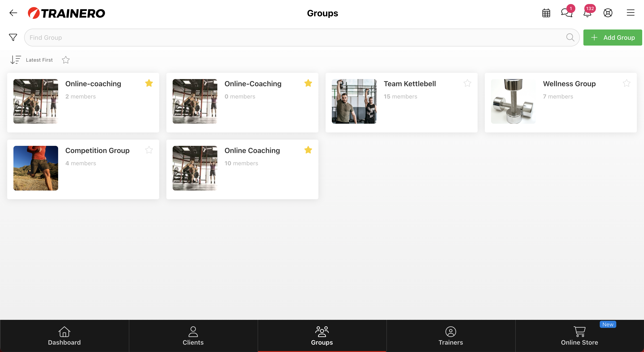Open the Competition Group title
644x352 pixels.
[x=97, y=151]
